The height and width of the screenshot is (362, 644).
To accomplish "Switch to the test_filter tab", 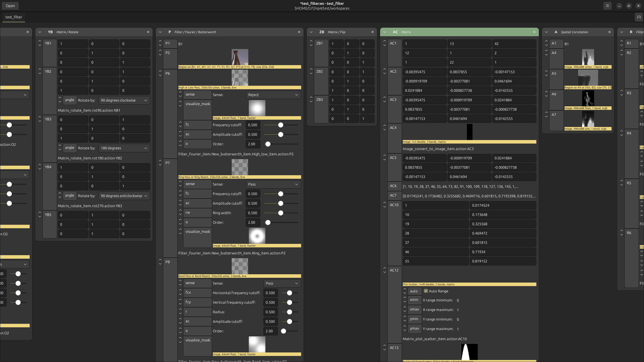I will click(x=14, y=17).
